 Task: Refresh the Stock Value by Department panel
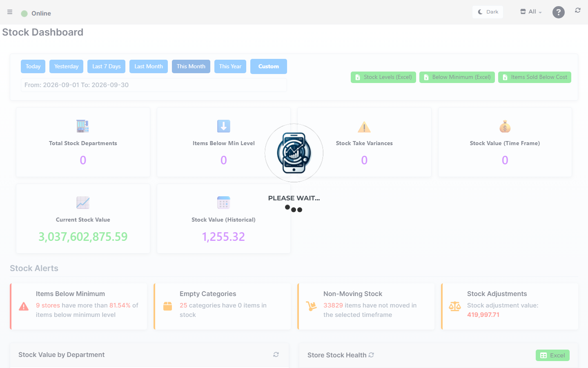[276, 355]
